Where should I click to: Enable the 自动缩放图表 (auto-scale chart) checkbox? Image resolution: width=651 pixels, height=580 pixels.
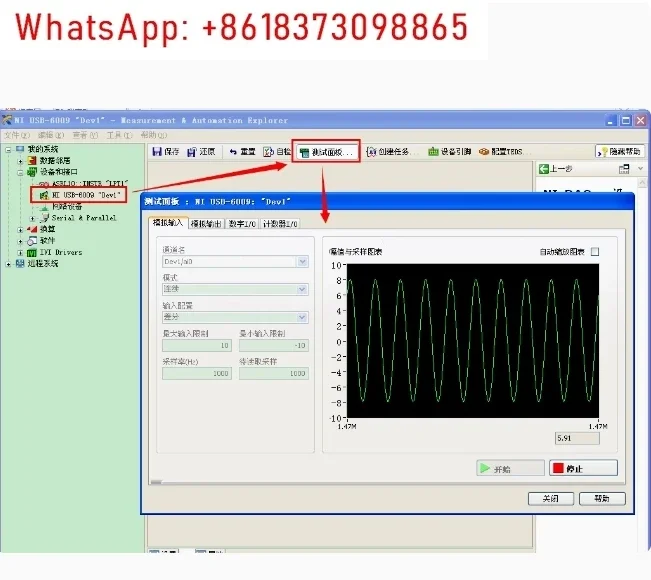tap(595, 252)
